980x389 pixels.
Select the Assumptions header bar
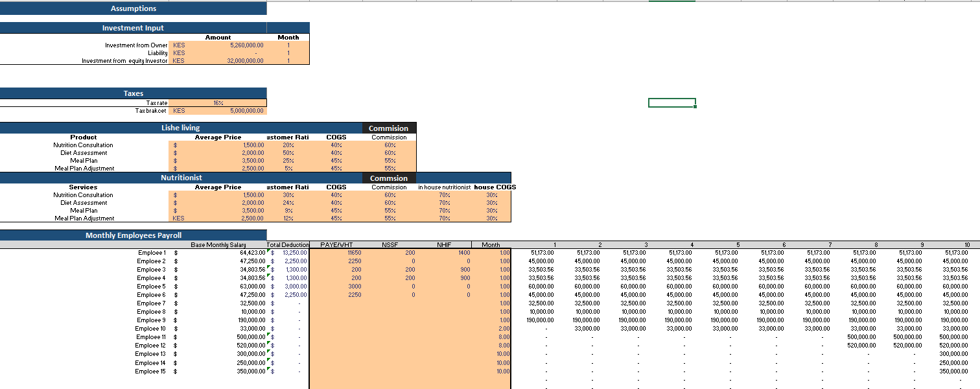[133, 8]
